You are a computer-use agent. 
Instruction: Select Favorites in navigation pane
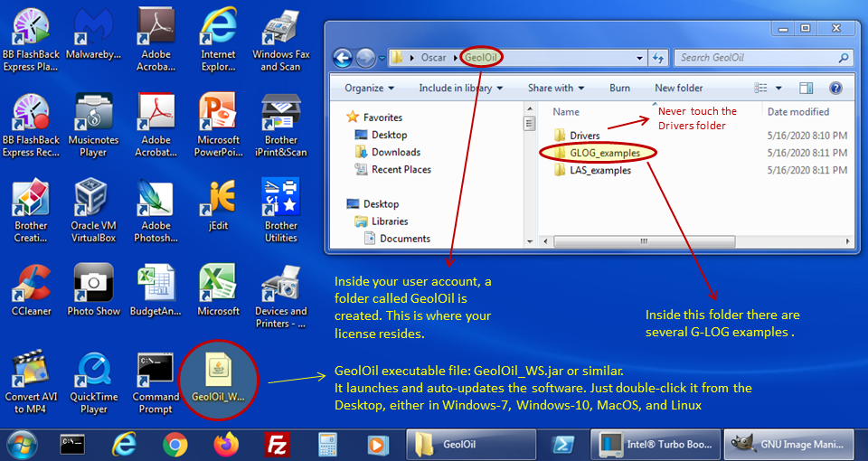(374, 118)
